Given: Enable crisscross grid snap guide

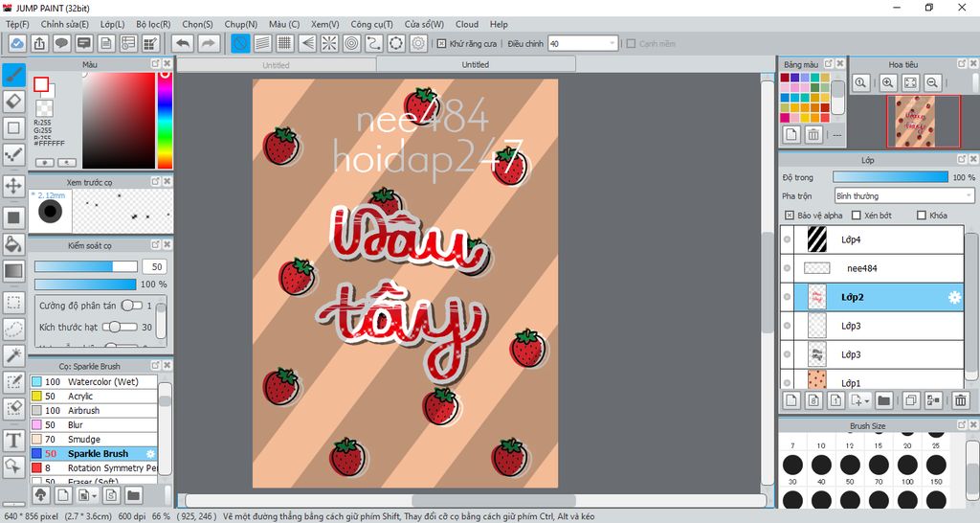Looking at the screenshot, I should [x=285, y=43].
